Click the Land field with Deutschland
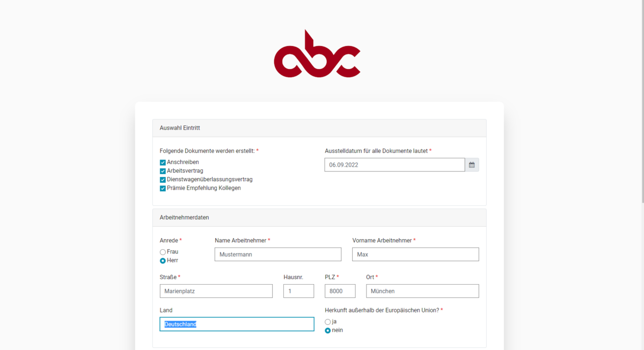The width and height of the screenshot is (644, 350). coord(237,324)
